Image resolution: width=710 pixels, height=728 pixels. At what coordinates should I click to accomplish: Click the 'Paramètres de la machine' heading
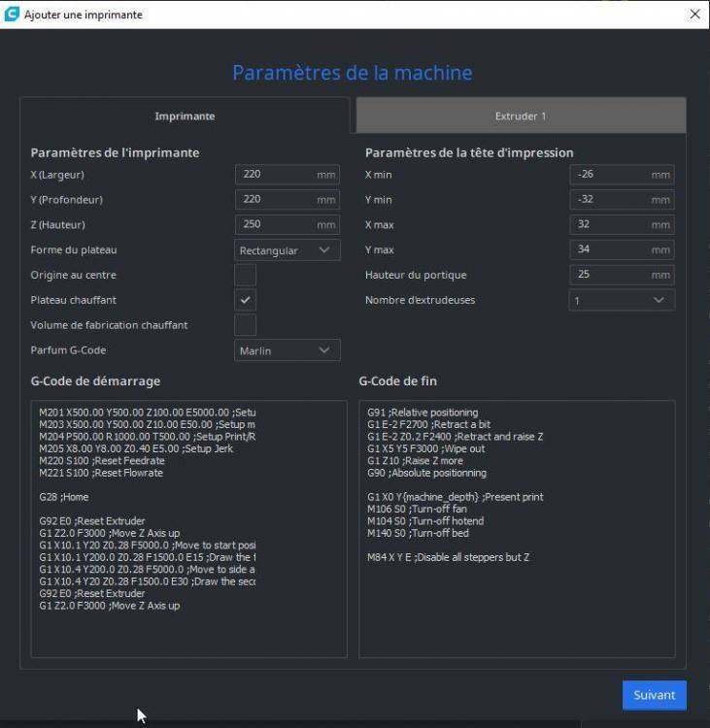click(x=353, y=73)
